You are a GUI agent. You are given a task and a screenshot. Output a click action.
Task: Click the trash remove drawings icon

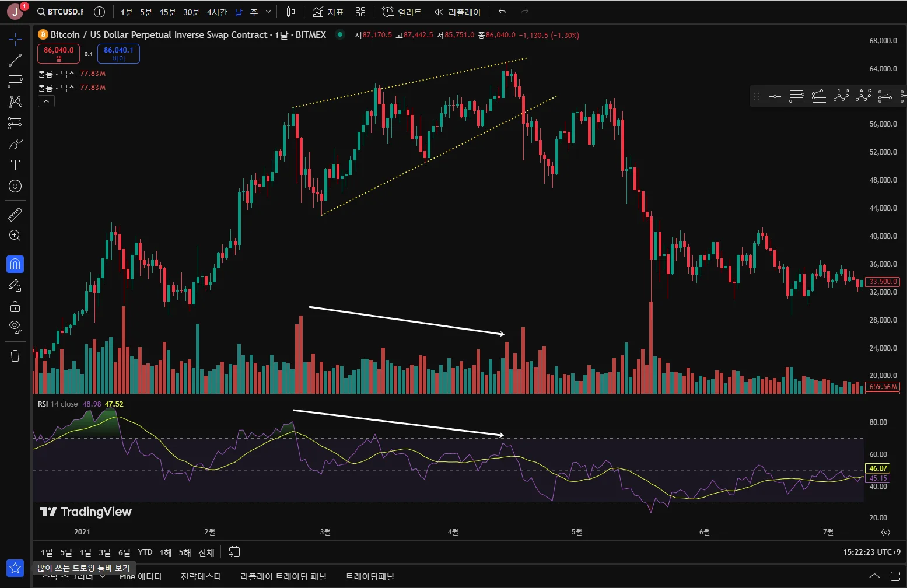click(x=15, y=355)
